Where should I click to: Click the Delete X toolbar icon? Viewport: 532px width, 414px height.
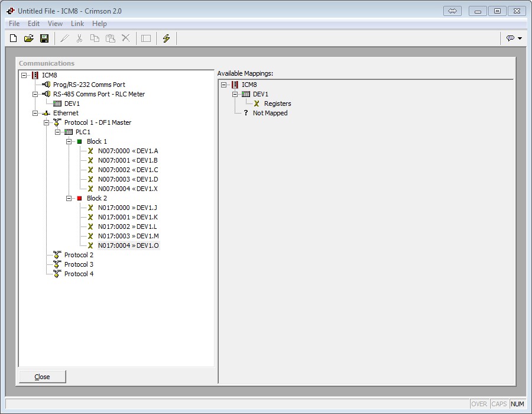coord(126,38)
